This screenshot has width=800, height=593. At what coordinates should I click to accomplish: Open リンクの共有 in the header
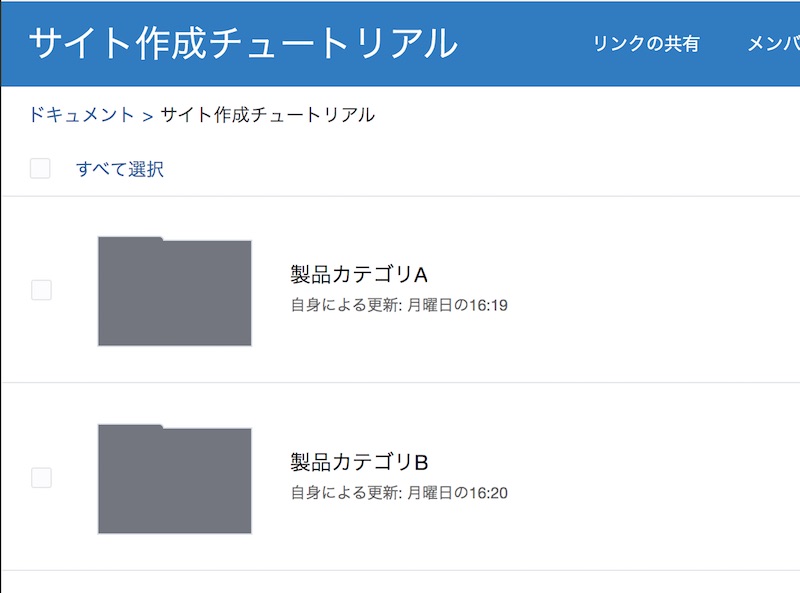pos(646,44)
